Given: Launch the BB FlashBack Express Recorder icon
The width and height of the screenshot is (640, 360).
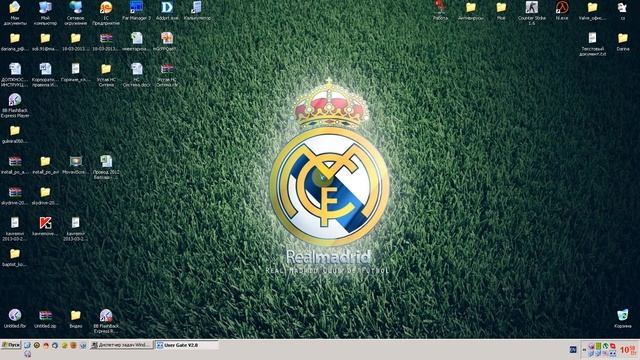Looking at the screenshot, I should (x=106, y=316).
